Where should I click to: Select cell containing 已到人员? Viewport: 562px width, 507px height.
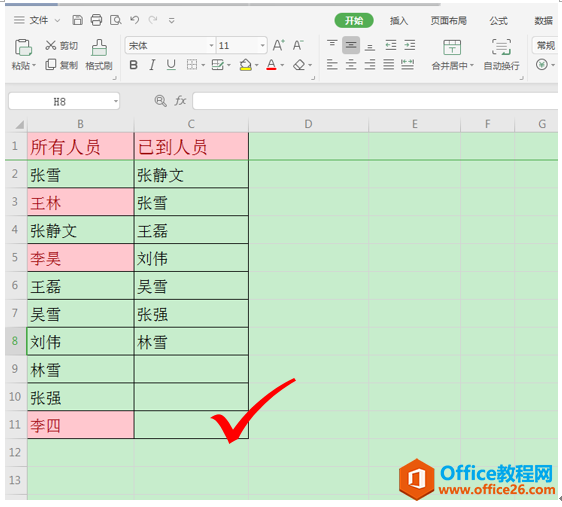point(191,146)
